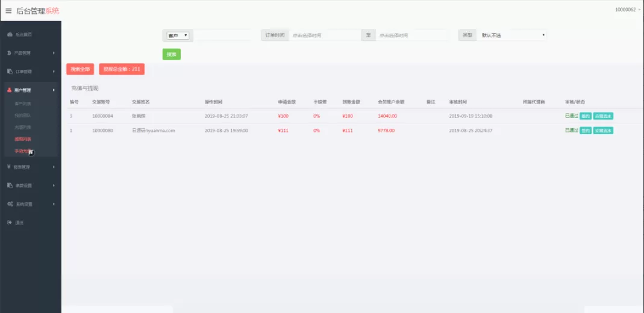Click the red 搜索全部 button
The width and height of the screenshot is (644, 313).
tap(80, 69)
